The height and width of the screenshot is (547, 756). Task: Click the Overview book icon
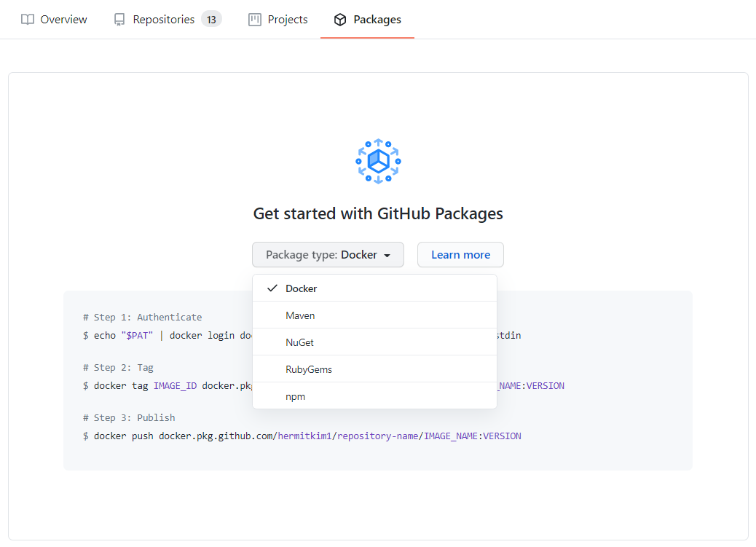click(28, 19)
